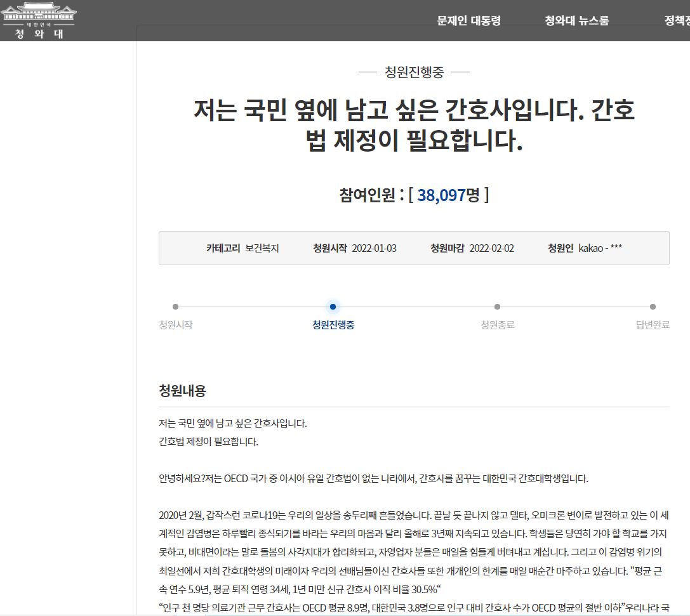Click the bold 청원진행중 step label
690x616 pixels.
(333, 325)
